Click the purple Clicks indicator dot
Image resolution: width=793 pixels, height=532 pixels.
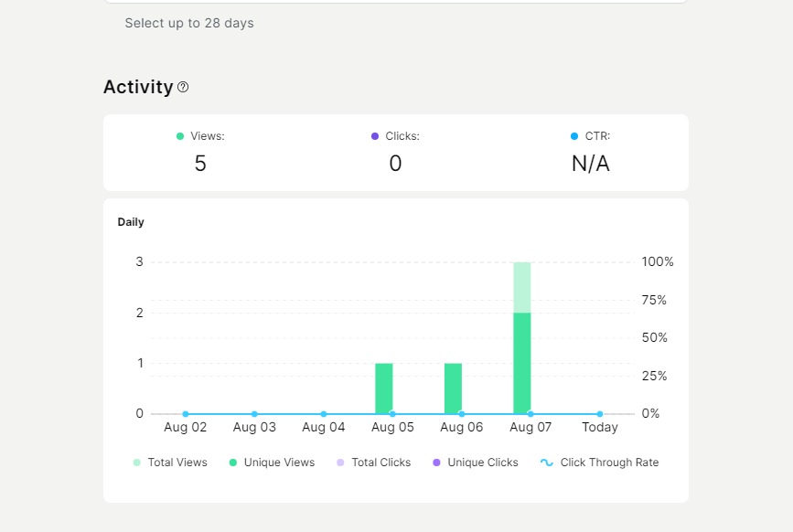(x=375, y=136)
